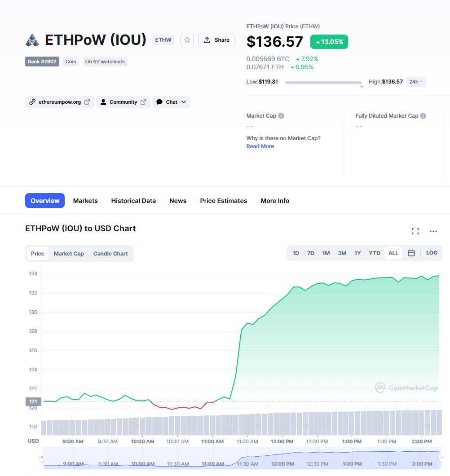Open fullscreen chart view icon
This screenshot has width=450, height=476.
tap(415, 231)
